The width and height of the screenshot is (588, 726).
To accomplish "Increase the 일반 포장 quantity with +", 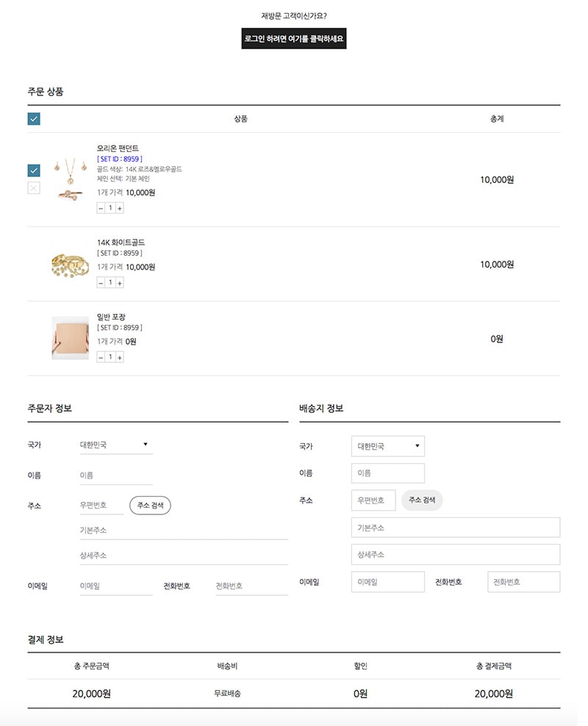I will [119, 356].
